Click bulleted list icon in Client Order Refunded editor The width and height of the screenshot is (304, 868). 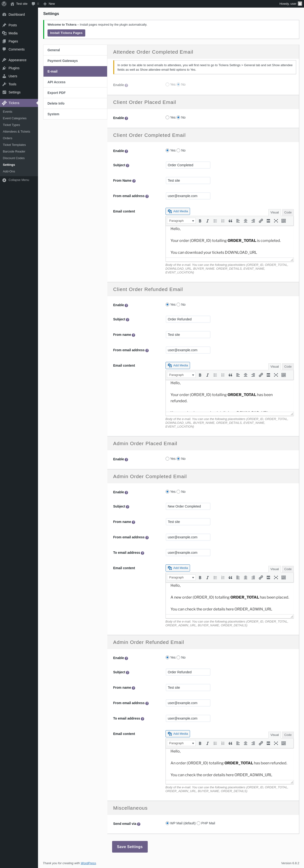tap(215, 375)
